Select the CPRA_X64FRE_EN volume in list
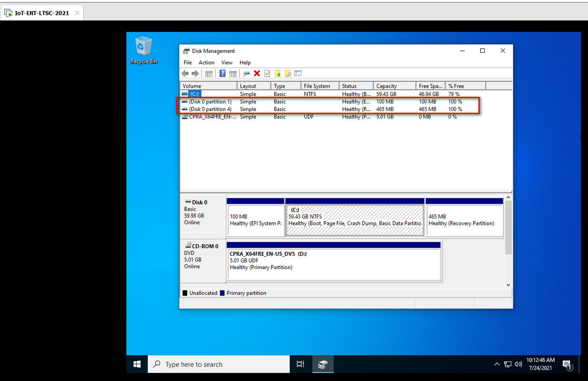The image size is (588, 381). (x=209, y=117)
